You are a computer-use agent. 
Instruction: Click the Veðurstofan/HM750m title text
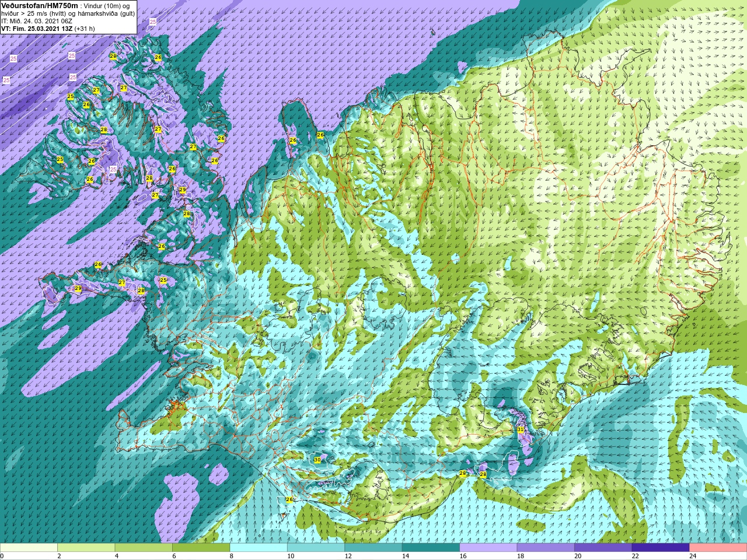(40, 5)
